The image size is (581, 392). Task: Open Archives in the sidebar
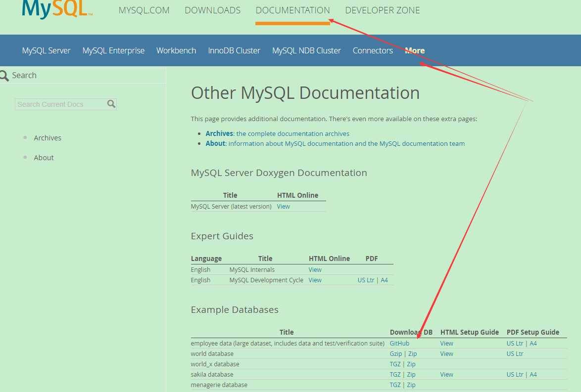click(x=48, y=138)
